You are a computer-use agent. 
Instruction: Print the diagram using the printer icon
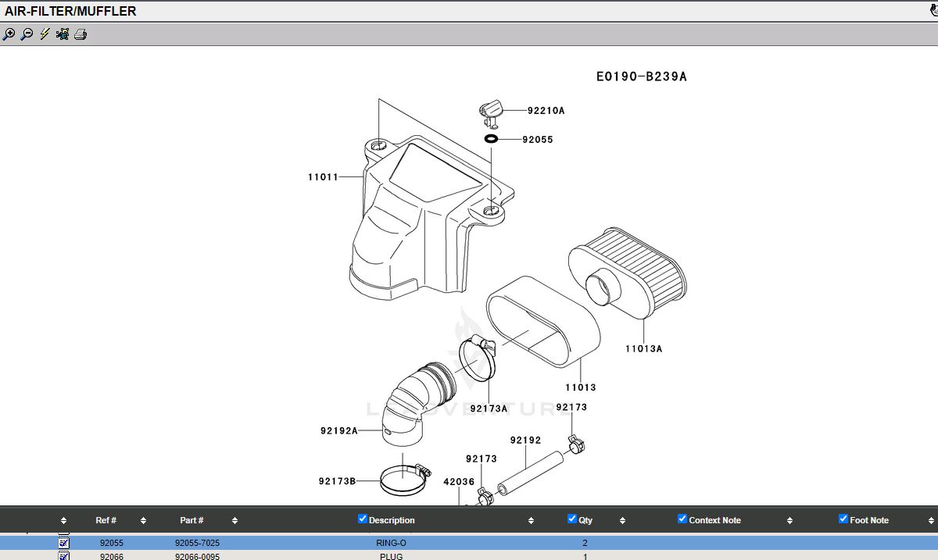click(x=81, y=34)
